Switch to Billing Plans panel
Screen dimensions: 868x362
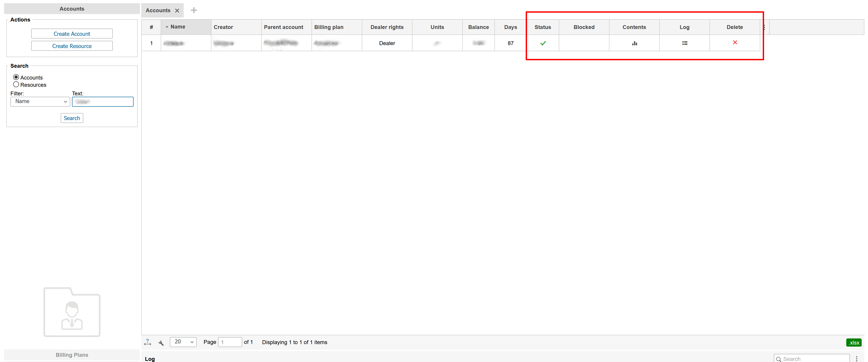tap(72, 355)
